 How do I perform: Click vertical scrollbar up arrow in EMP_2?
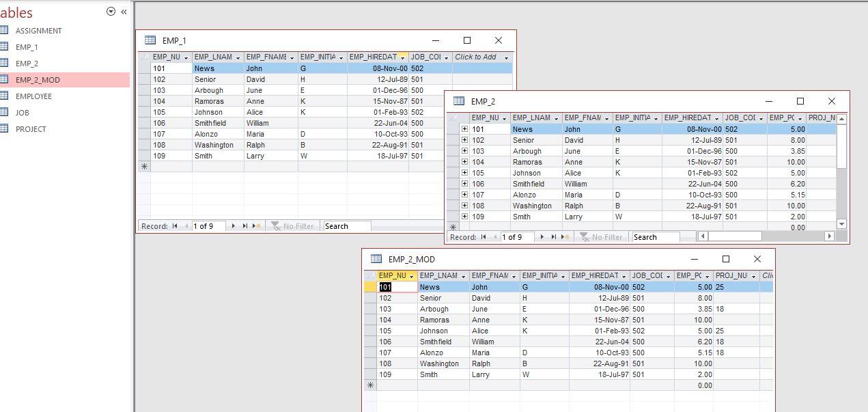pyautogui.click(x=841, y=119)
